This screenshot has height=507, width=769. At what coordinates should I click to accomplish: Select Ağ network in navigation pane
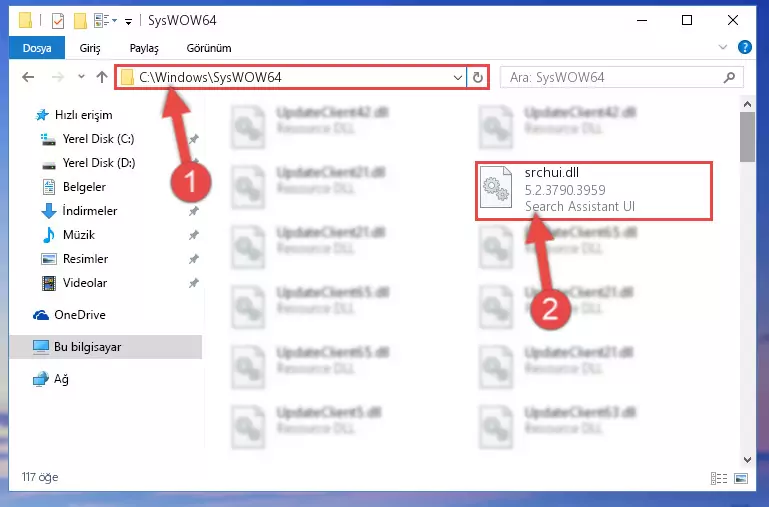[51, 379]
